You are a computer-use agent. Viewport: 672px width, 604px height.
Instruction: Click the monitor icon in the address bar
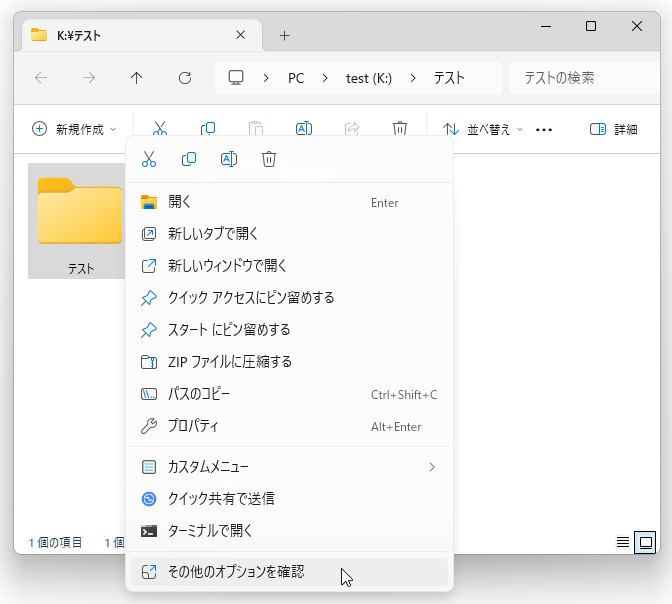236,78
